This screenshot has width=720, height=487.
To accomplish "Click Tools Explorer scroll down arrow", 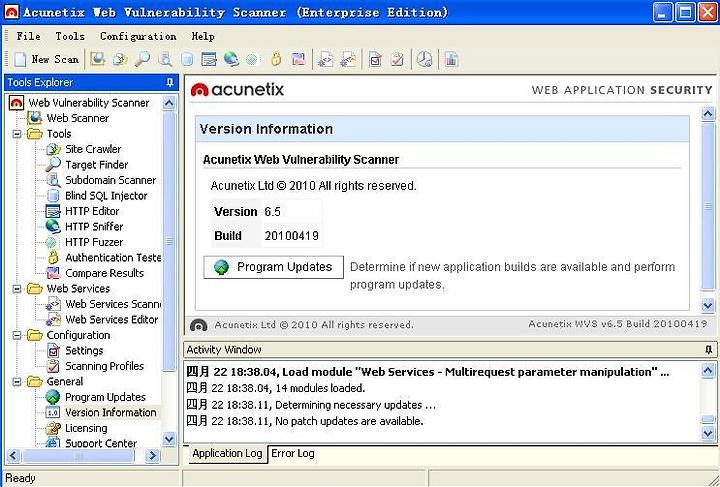I will pyautogui.click(x=169, y=440).
